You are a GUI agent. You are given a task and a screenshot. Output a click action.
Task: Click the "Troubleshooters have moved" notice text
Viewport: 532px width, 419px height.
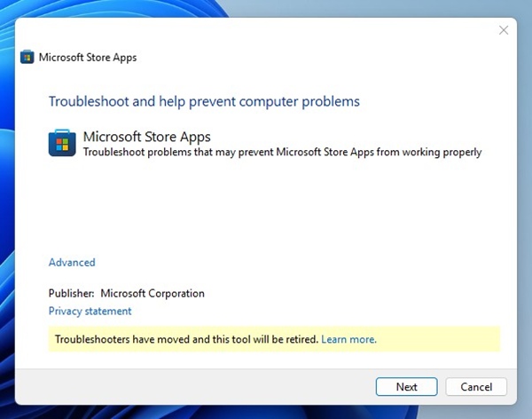pos(186,339)
